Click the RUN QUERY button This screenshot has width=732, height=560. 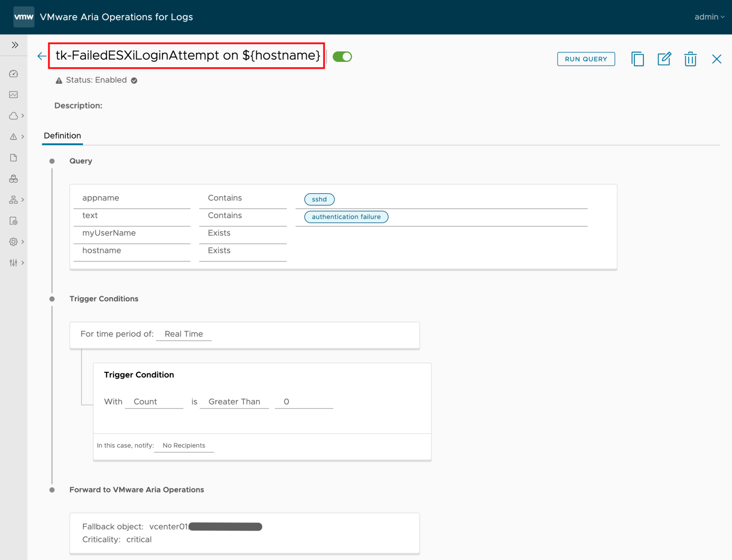click(586, 59)
